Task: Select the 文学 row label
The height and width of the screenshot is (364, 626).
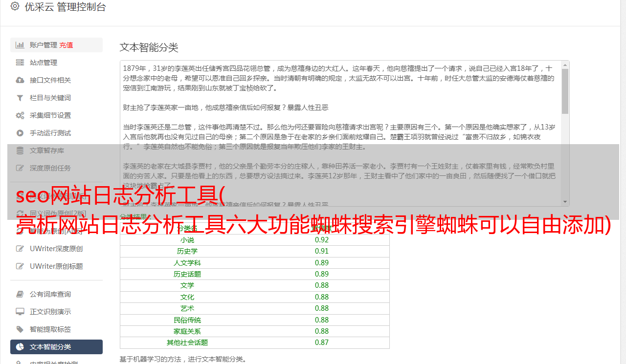Action: (187, 285)
